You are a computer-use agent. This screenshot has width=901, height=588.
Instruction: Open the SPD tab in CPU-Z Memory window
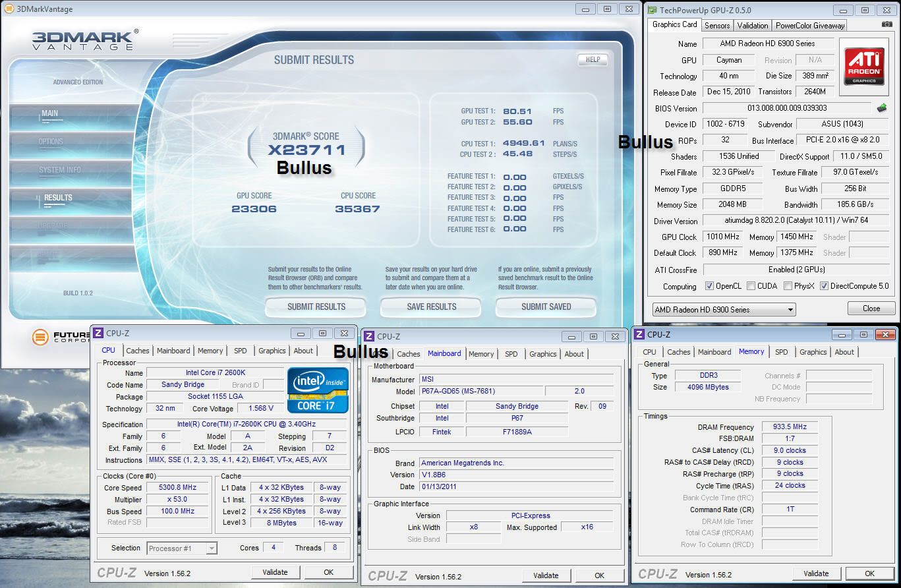[781, 352]
